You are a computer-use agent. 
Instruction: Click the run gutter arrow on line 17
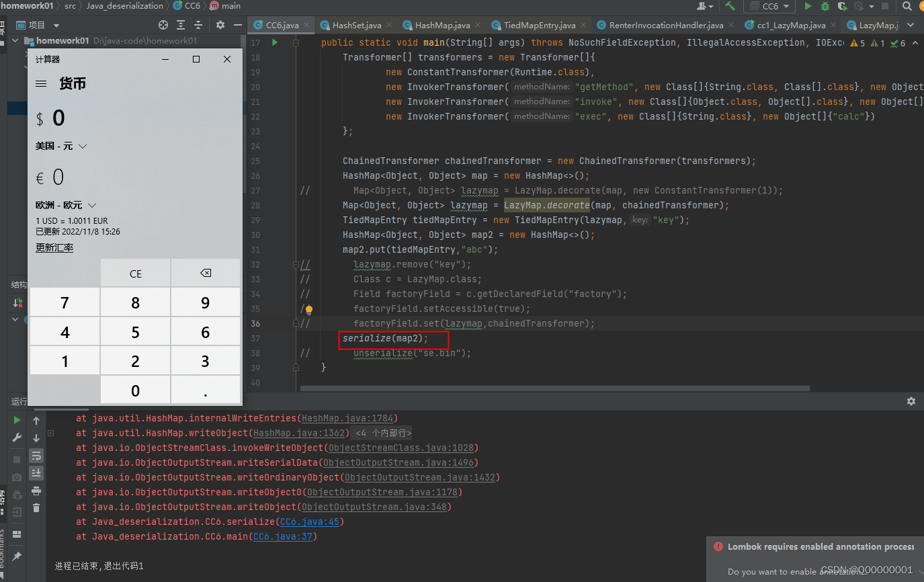click(274, 42)
